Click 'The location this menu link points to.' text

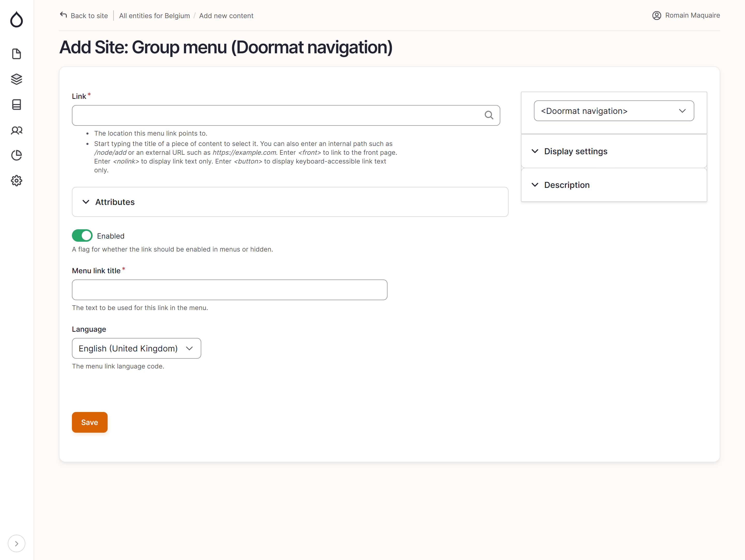pyautogui.click(x=151, y=134)
